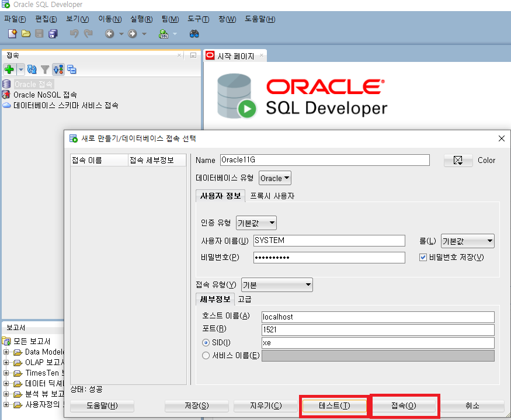Click the binoculars Find DB Object icon
Image resolution: width=511 pixels, height=420 pixels.
(x=194, y=33)
